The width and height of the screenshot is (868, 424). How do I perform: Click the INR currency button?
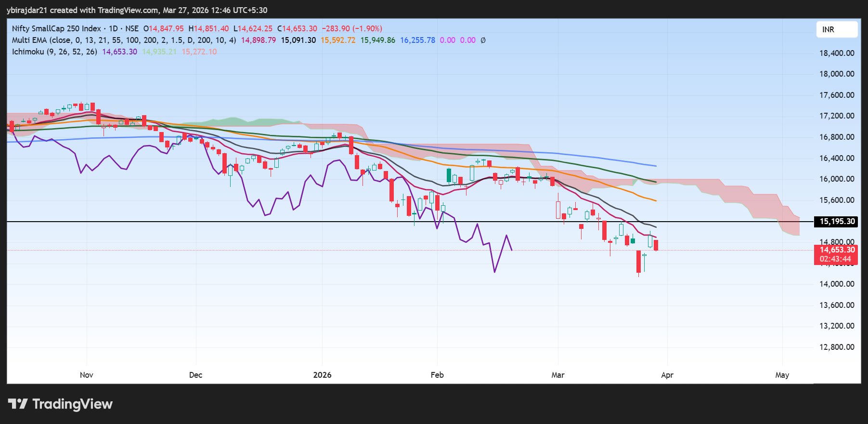(837, 29)
